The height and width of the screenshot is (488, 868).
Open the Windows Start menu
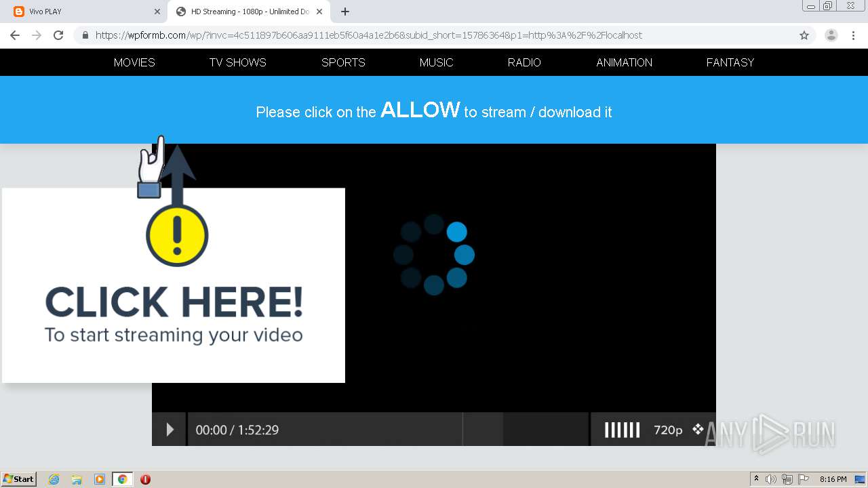point(18,479)
